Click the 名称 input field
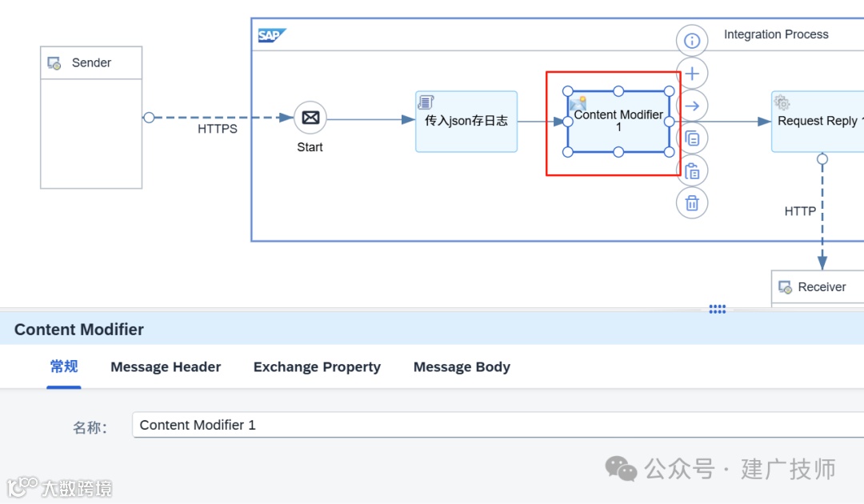The height and width of the screenshot is (504, 864). coord(498,425)
